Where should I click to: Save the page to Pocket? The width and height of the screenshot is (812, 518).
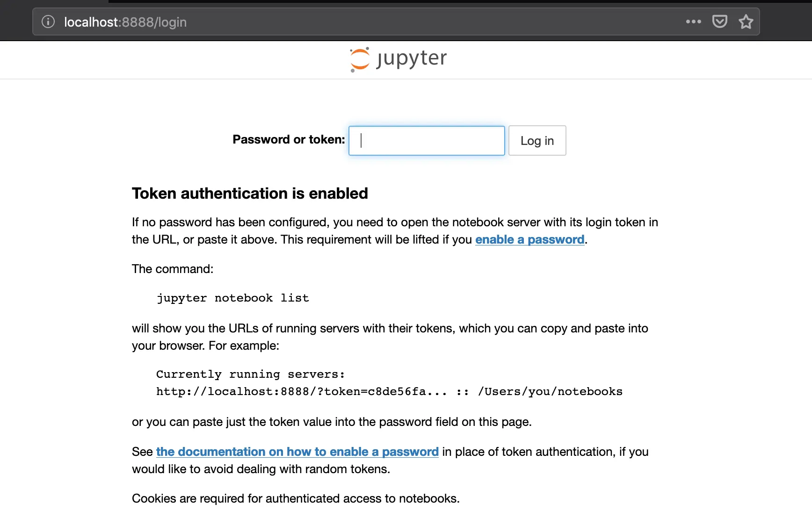click(x=719, y=22)
